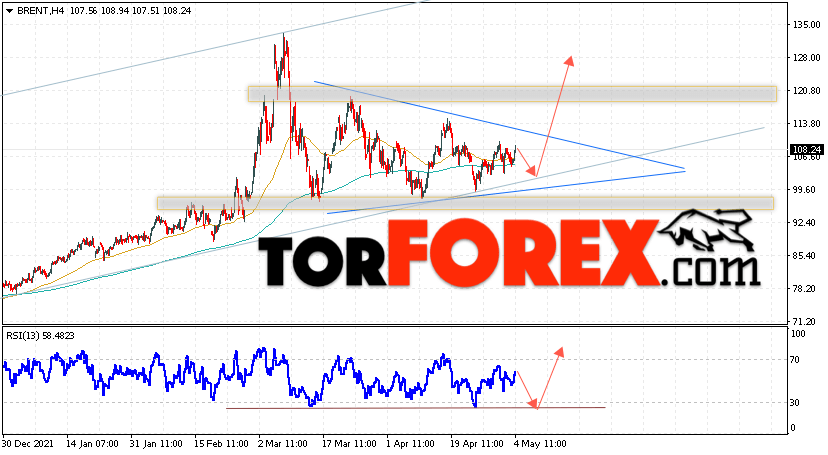The width and height of the screenshot is (828, 455).
Task: Click the RSI scale value 30
Action: coord(795,403)
